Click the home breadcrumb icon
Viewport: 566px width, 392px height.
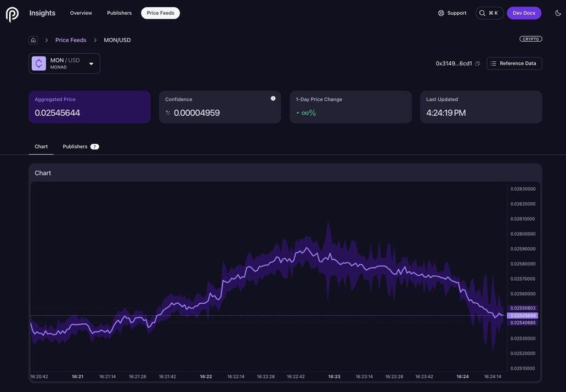(33, 40)
